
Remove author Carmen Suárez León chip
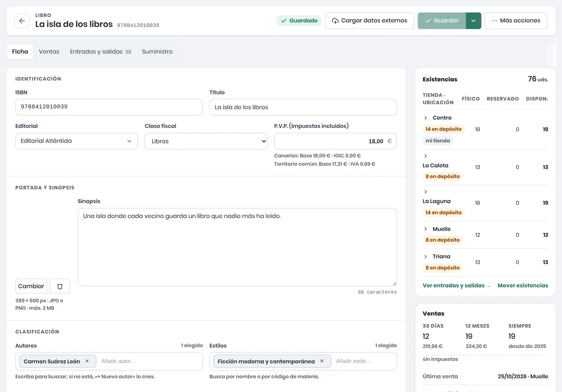tap(87, 361)
